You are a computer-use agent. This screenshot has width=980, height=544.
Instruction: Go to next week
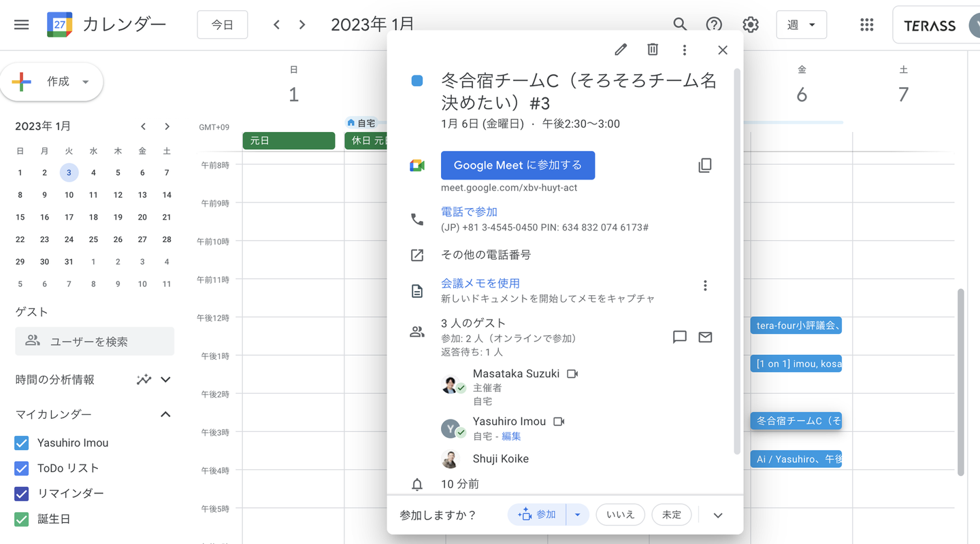click(302, 25)
